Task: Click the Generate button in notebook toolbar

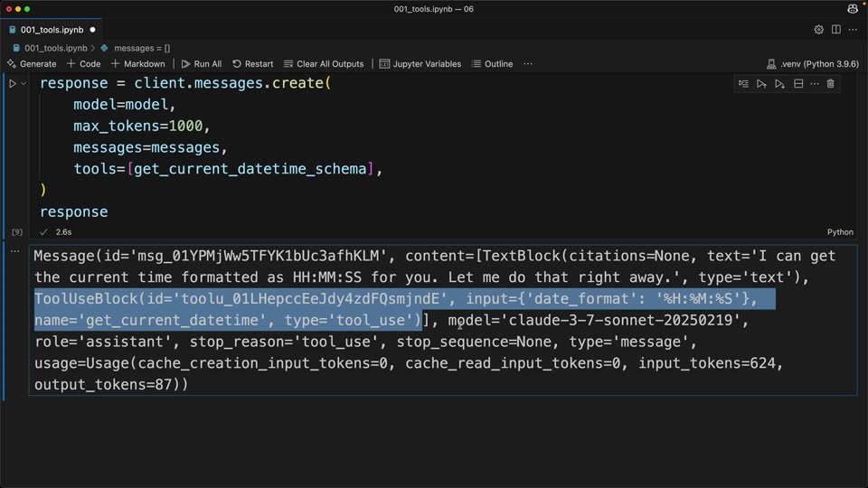Action: (33, 64)
